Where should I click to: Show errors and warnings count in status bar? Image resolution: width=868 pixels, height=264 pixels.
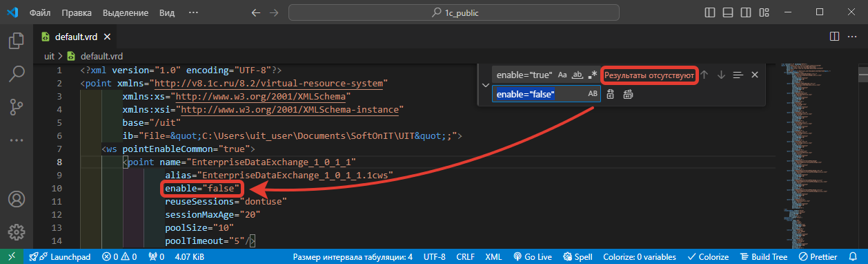pos(119,256)
